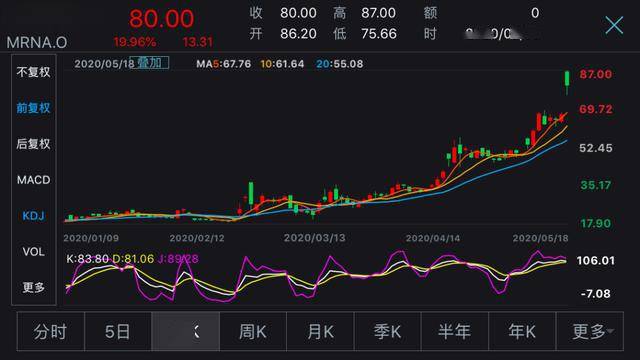This screenshot has width=640, height=360.
Task: Click the 叠加 overlay button
Action: point(149,63)
